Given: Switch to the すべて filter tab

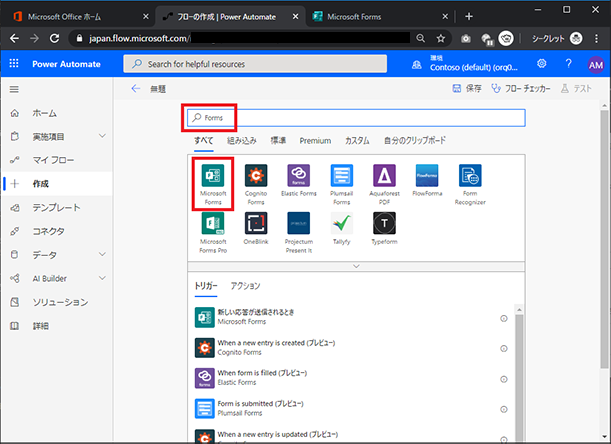Looking at the screenshot, I should tap(204, 141).
